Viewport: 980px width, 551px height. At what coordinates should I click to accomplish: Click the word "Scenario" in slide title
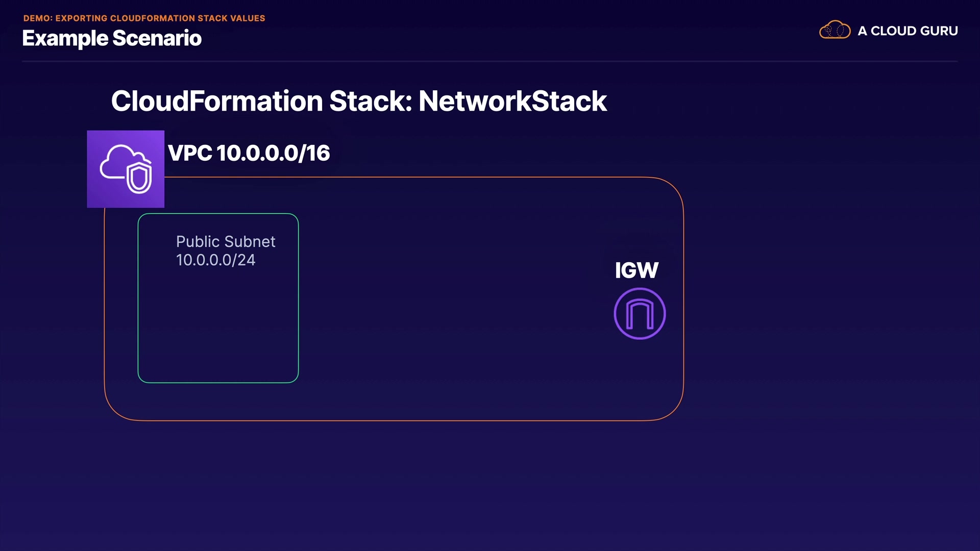tap(157, 38)
